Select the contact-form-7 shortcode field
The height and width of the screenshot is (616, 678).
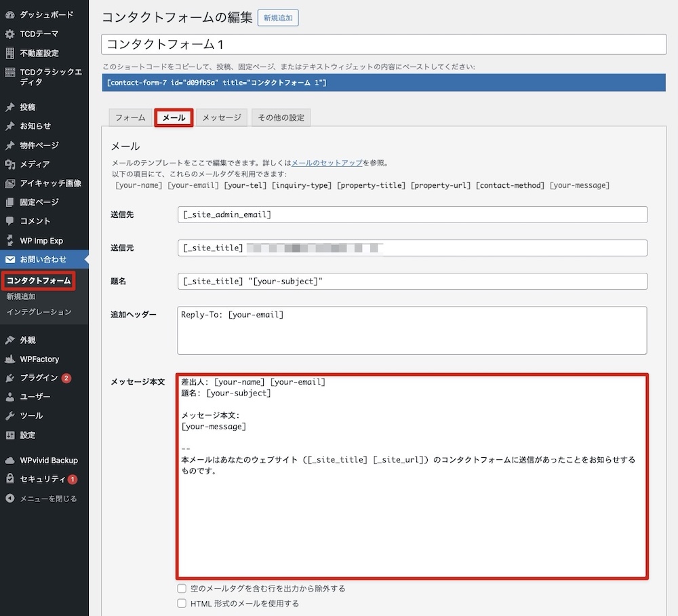(384, 83)
